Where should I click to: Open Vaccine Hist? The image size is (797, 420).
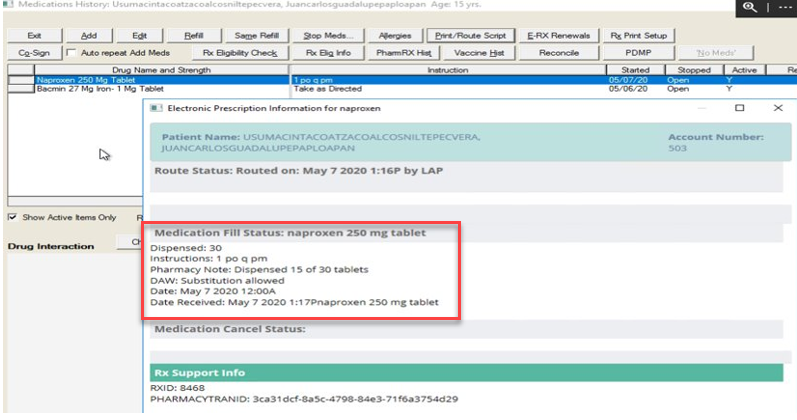point(478,53)
